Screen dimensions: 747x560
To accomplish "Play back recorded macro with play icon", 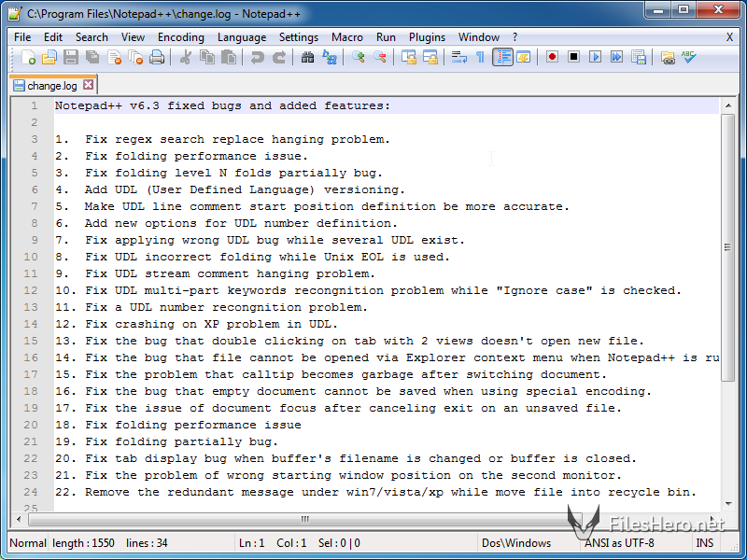I will 595,58.
